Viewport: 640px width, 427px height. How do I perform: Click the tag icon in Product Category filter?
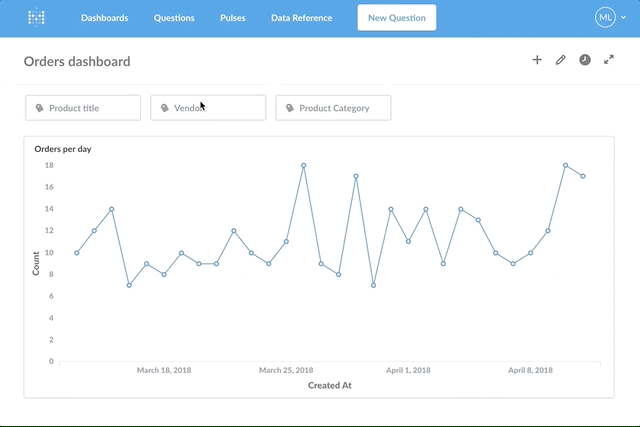[290, 108]
